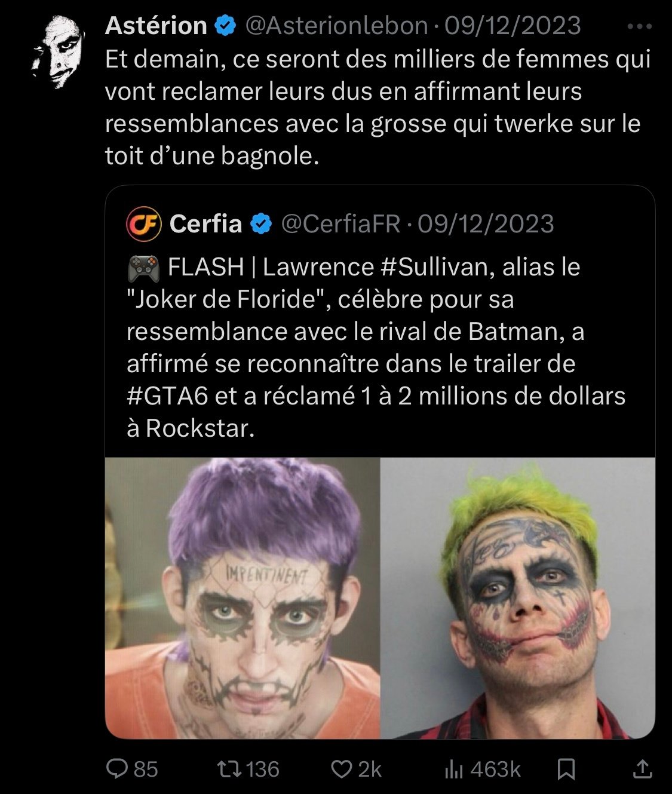This screenshot has height=794, width=672.
Task: Tap the #GTA6 hashtag
Action: pyautogui.click(x=167, y=396)
